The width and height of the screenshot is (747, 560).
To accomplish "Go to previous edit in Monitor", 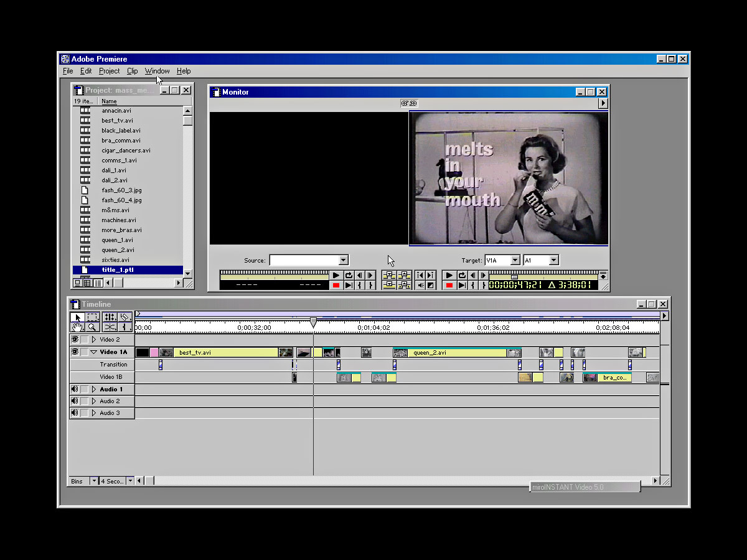I will tap(420, 276).
